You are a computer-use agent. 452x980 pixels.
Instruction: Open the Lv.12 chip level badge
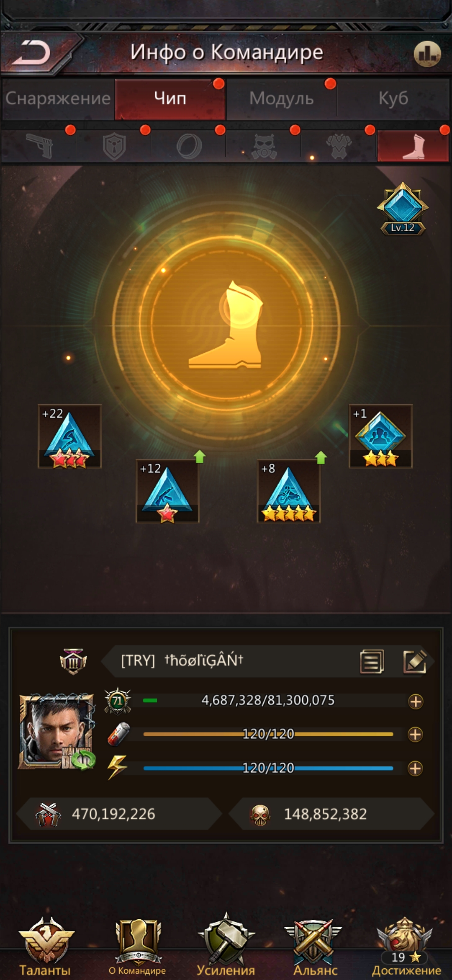[x=403, y=209]
